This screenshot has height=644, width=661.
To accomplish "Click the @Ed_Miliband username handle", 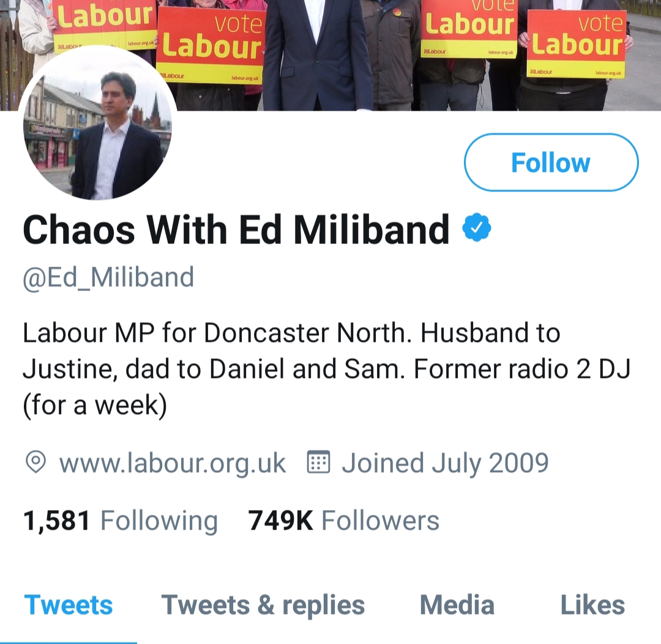I will (108, 277).
